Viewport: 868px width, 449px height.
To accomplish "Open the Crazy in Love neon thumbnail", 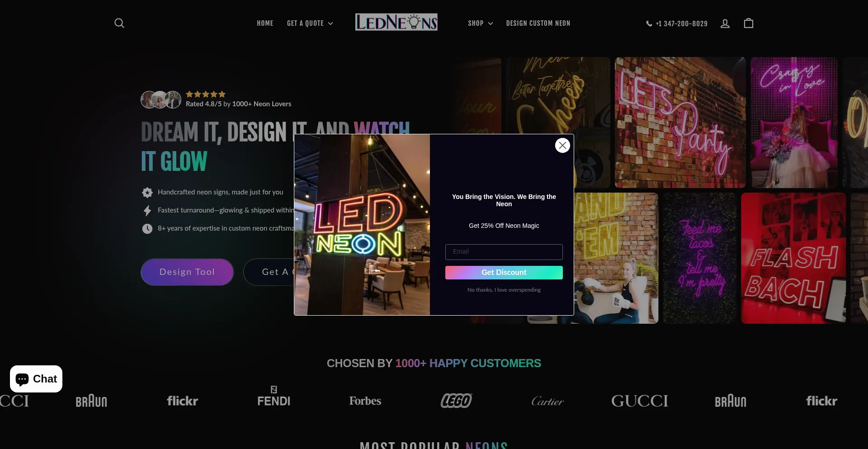I will tap(794, 123).
